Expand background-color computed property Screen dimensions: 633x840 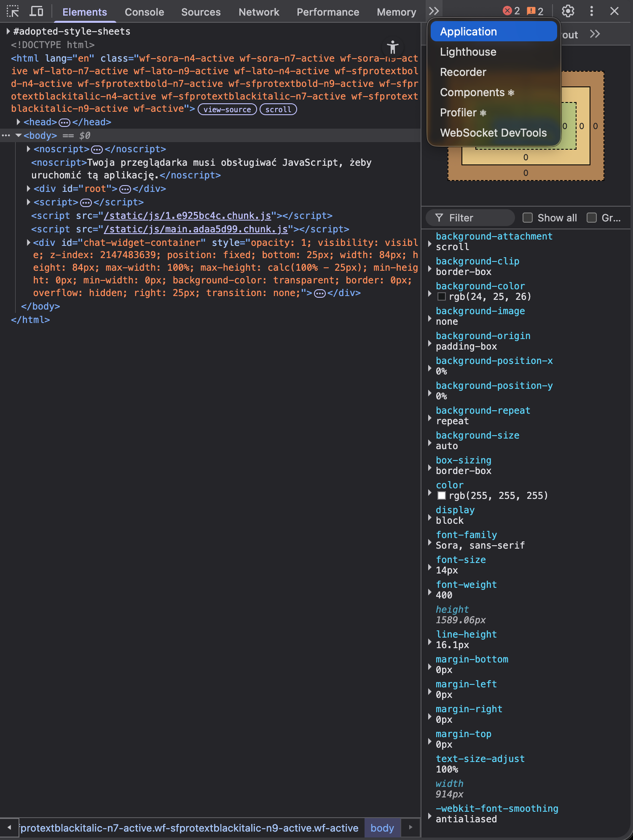tap(429, 293)
